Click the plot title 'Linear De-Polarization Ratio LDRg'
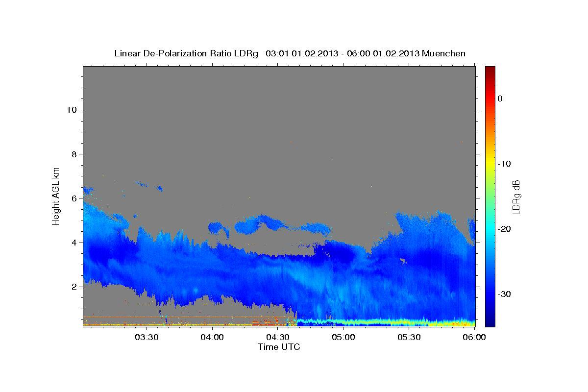 186,53
